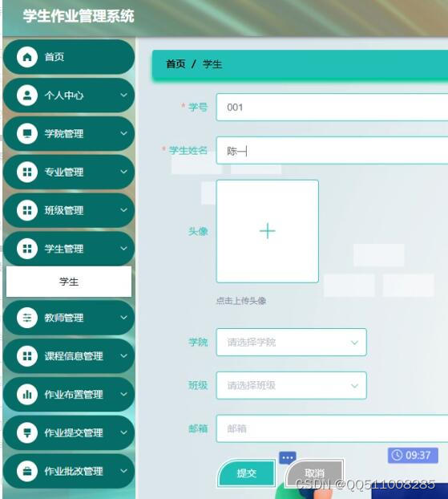The width and height of the screenshot is (448, 499).
Task: Click 学生 in the breadcrumb
Action: (212, 64)
